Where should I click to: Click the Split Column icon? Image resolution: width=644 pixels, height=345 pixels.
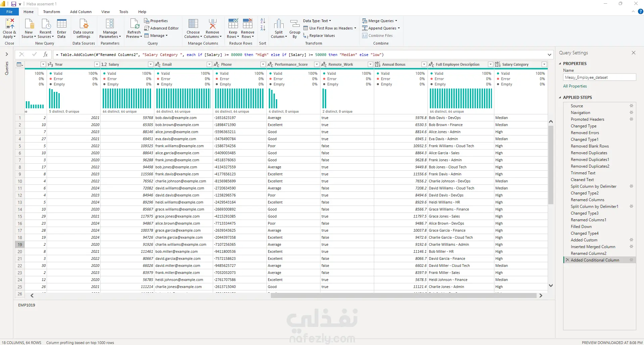[279, 24]
